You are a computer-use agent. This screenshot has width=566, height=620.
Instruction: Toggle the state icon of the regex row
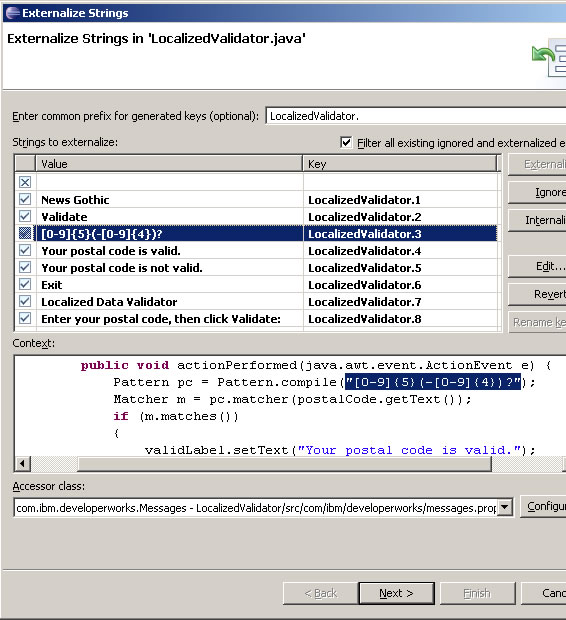tap(25, 233)
